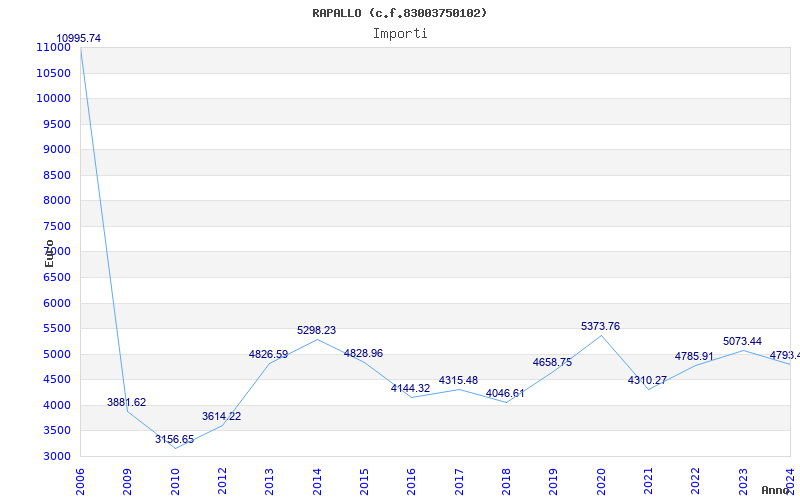Click the y-axis value 11000

[53, 47]
